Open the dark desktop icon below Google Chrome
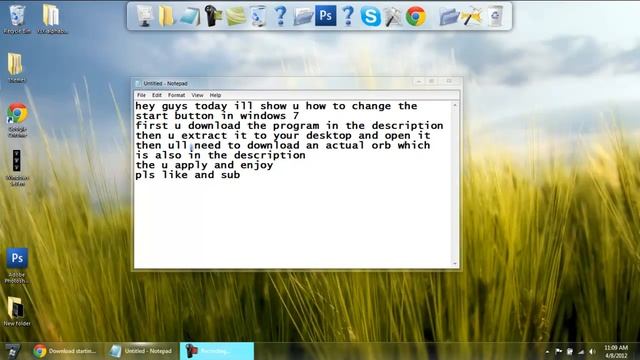The height and width of the screenshot is (360, 640). coord(17,168)
